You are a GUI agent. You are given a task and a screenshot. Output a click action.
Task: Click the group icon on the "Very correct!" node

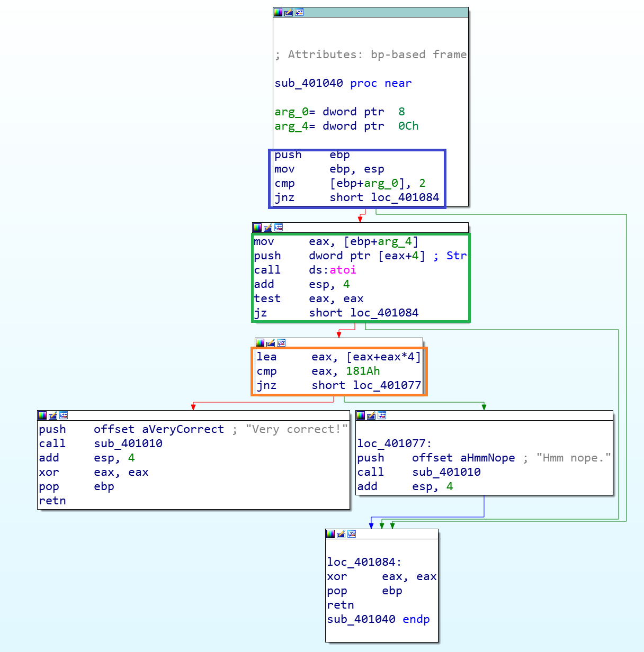click(64, 415)
